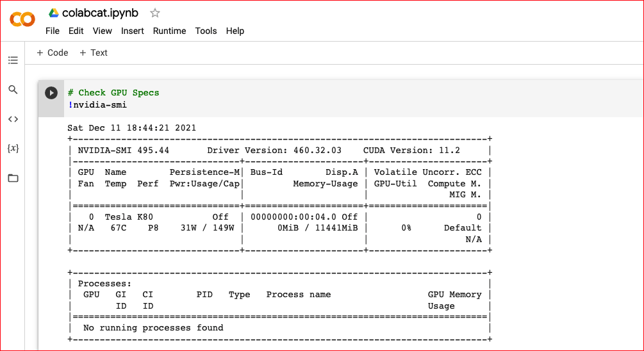Click the Google Drive icon beside colabcat.ipynb
Viewport: 644px width, 351px height.
54,13
